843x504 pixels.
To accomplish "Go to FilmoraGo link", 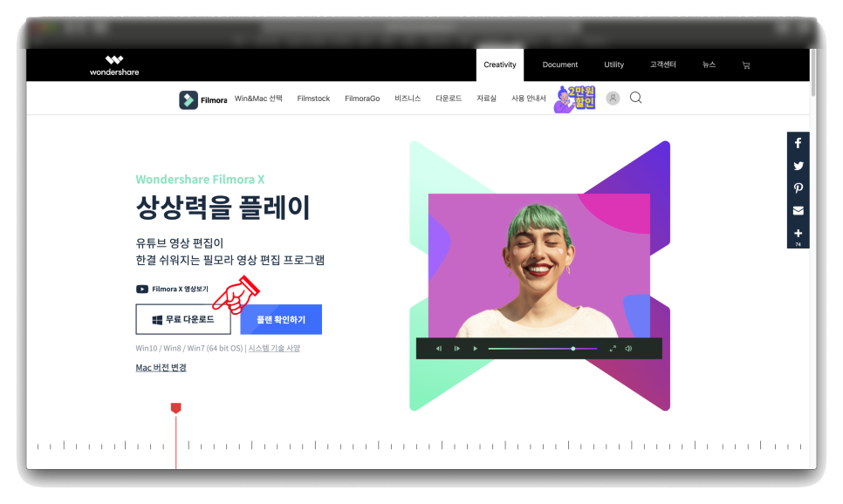I will coord(362,99).
